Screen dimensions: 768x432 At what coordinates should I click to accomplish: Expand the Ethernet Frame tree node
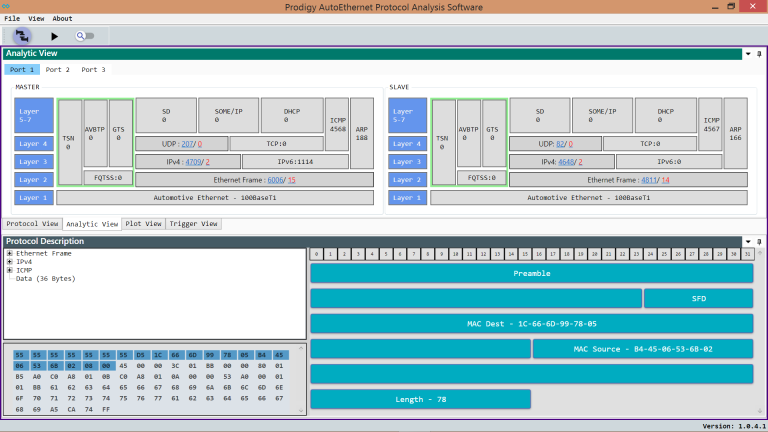pyautogui.click(x=9, y=254)
